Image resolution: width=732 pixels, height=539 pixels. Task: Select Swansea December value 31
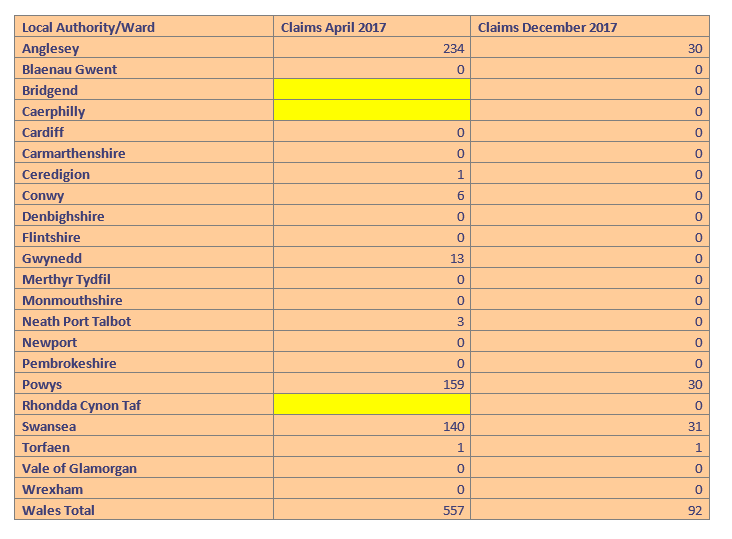point(694,426)
